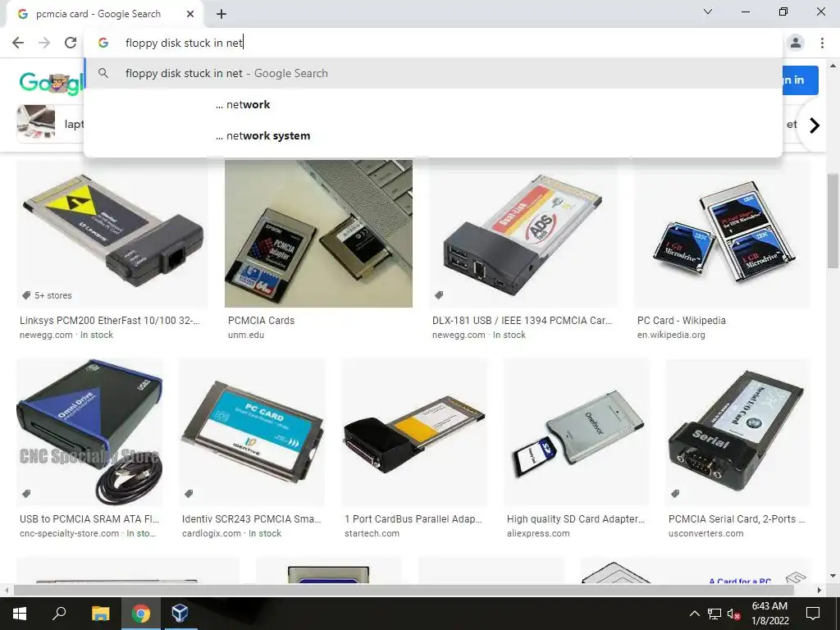Open the Windows Start menu
Screen dimensions: 840x630
20,614
